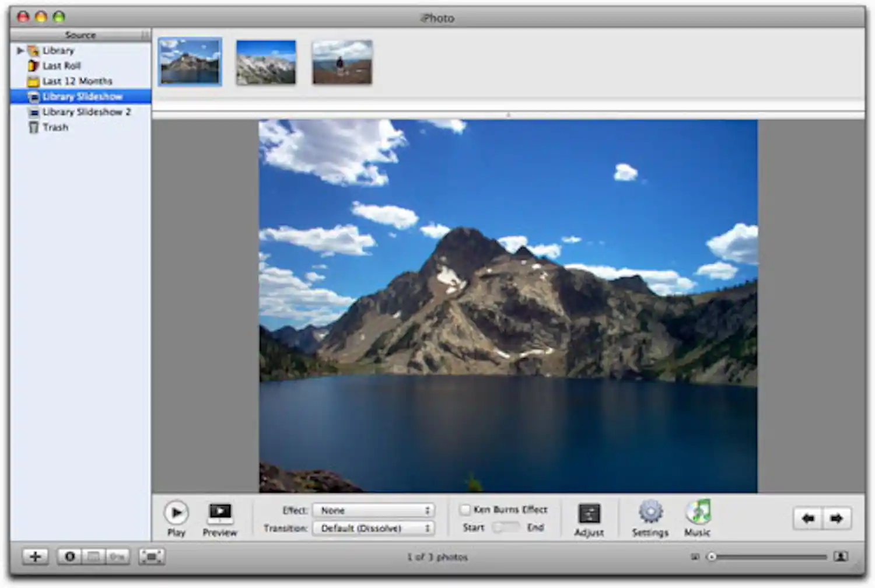Viewport: 875px width, 588px height.
Task: Expand the Library disclosure triangle
Action: pos(20,51)
